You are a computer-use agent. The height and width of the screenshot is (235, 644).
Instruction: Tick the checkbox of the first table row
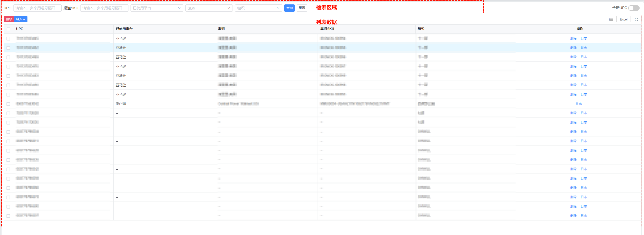(x=9, y=38)
